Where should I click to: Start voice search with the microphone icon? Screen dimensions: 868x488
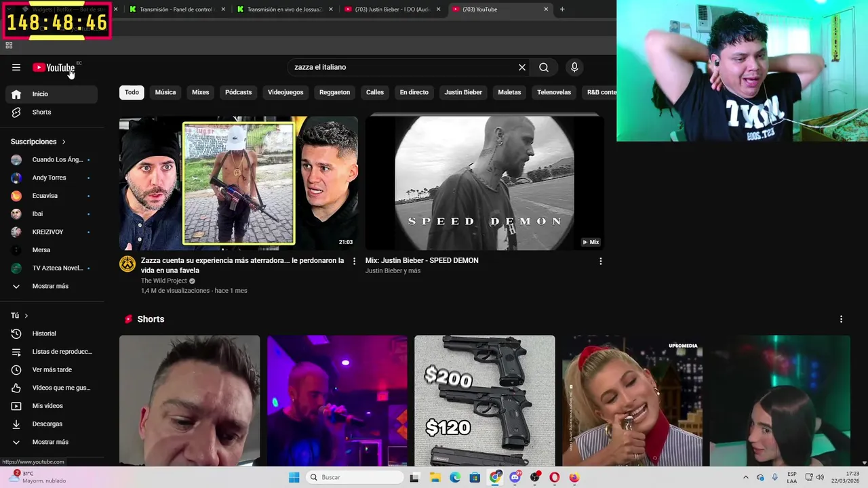tap(574, 67)
